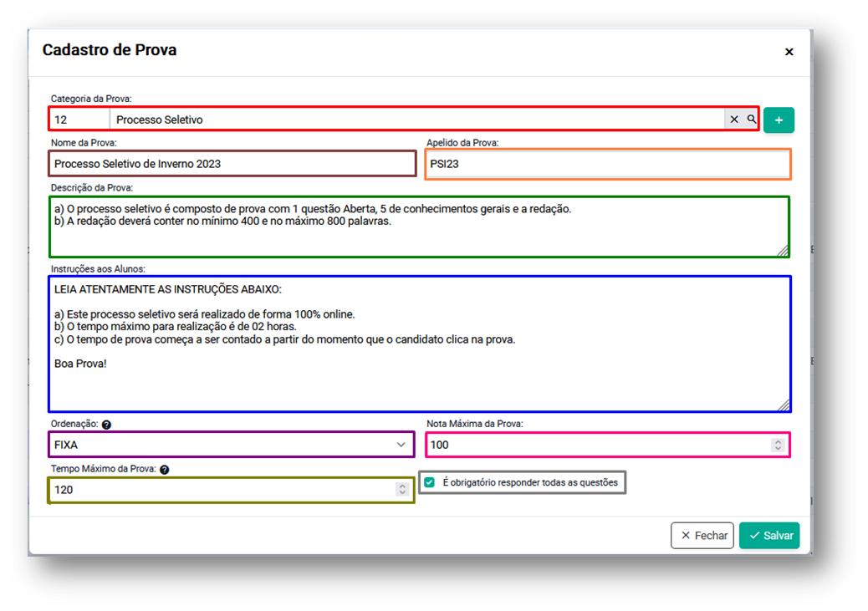Increase Tempo Máximo with up arrow
The width and height of the screenshot is (868, 611).
[x=402, y=486]
